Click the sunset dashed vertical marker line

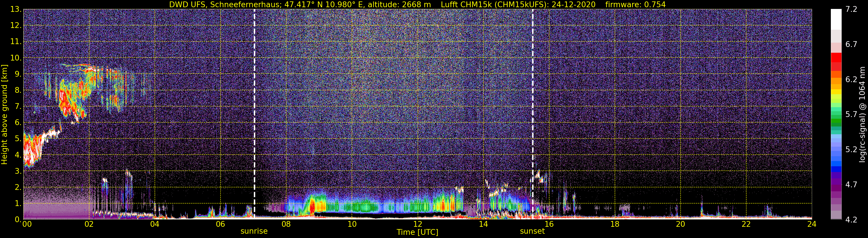[532, 114]
